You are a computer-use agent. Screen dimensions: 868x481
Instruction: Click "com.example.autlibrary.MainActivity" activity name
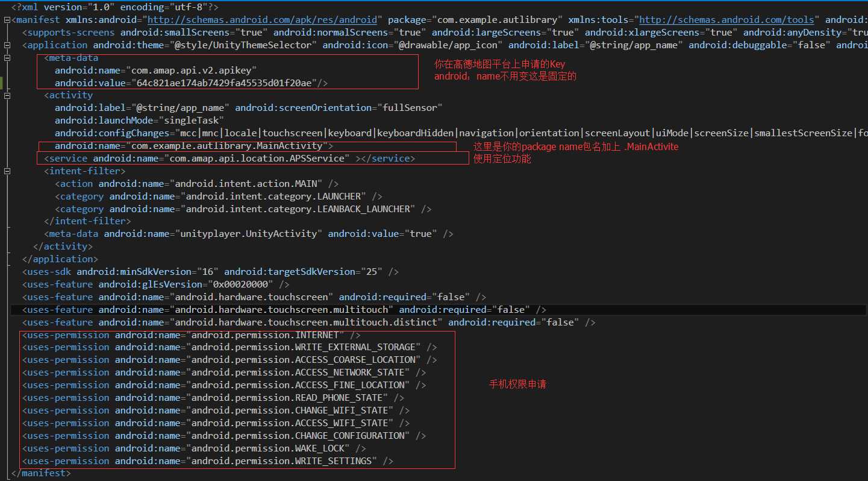[227, 146]
